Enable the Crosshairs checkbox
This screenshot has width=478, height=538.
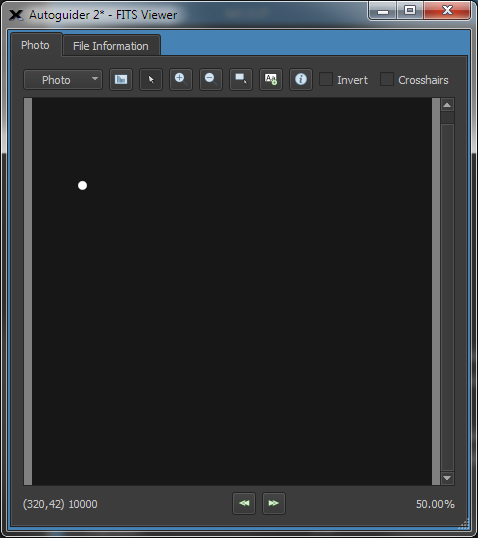pyautogui.click(x=387, y=79)
